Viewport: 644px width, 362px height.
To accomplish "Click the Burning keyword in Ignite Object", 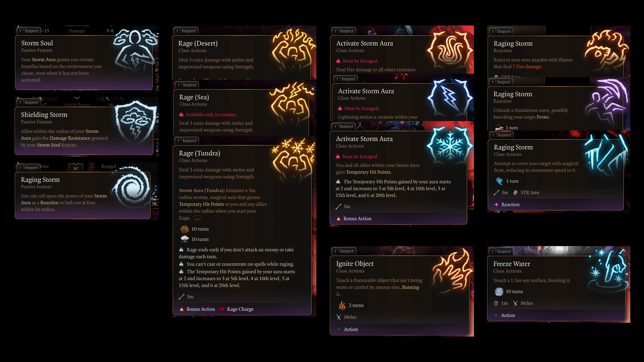I will [x=411, y=287].
